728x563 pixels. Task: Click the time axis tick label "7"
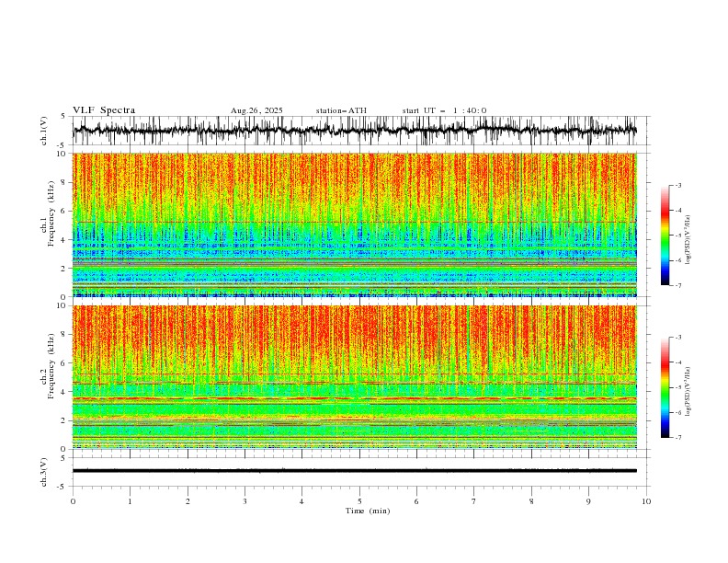(x=474, y=501)
